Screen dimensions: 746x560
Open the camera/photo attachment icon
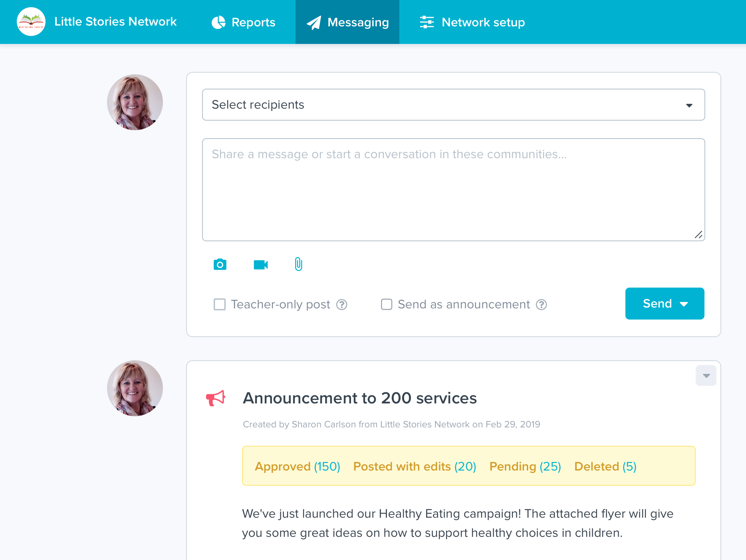220,264
